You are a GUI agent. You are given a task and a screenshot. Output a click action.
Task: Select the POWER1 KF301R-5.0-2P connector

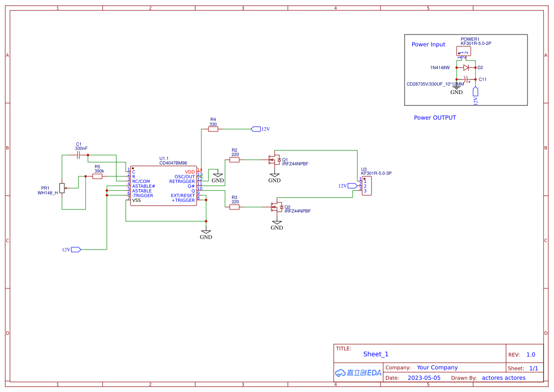pos(465,51)
